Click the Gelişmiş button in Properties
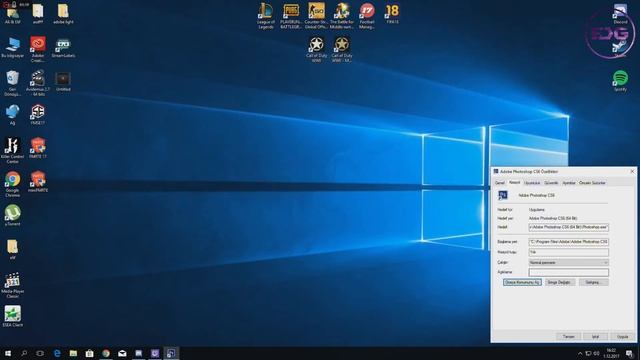640x360 pixels. pyautogui.click(x=593, y=282)
